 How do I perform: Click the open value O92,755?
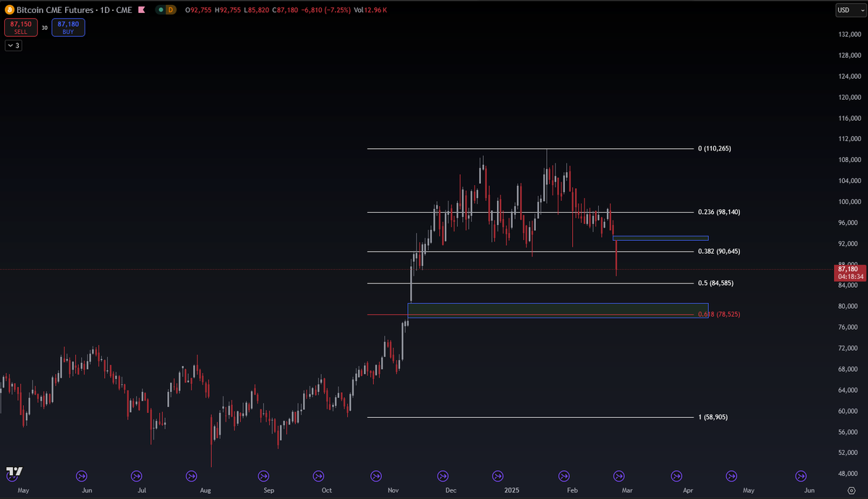[x=199, y=10]
